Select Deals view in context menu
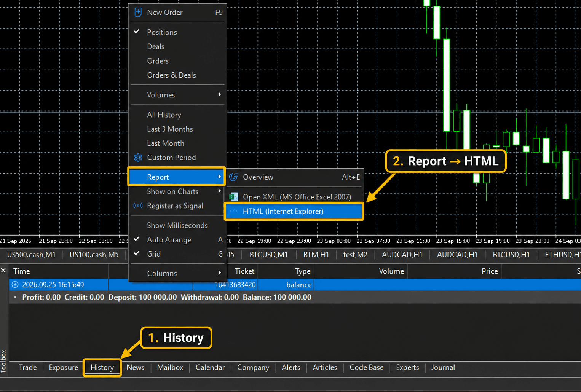Viewport: 581px width, 392px height. (x=177, y=46)
